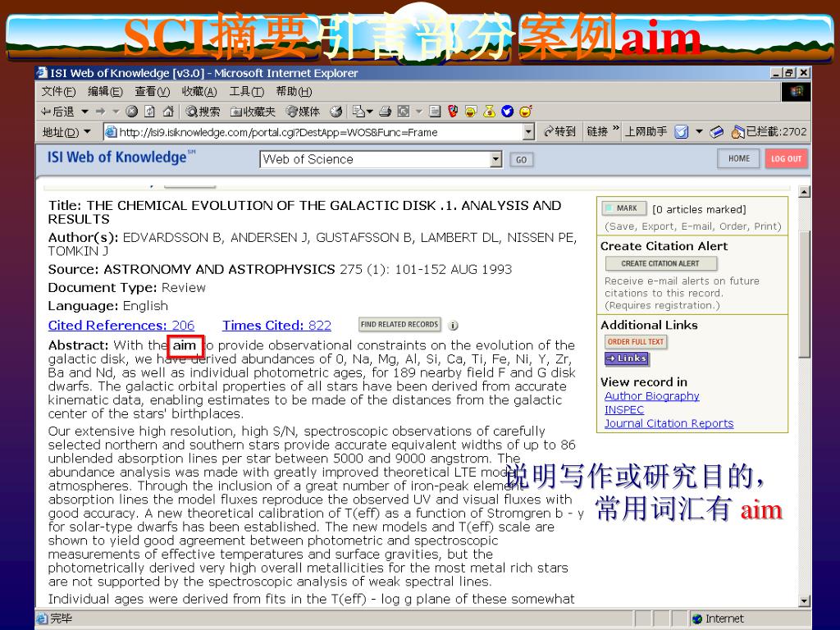Open the Search (搜索) toolbar button
840x630 pixels.
[203, 112]
